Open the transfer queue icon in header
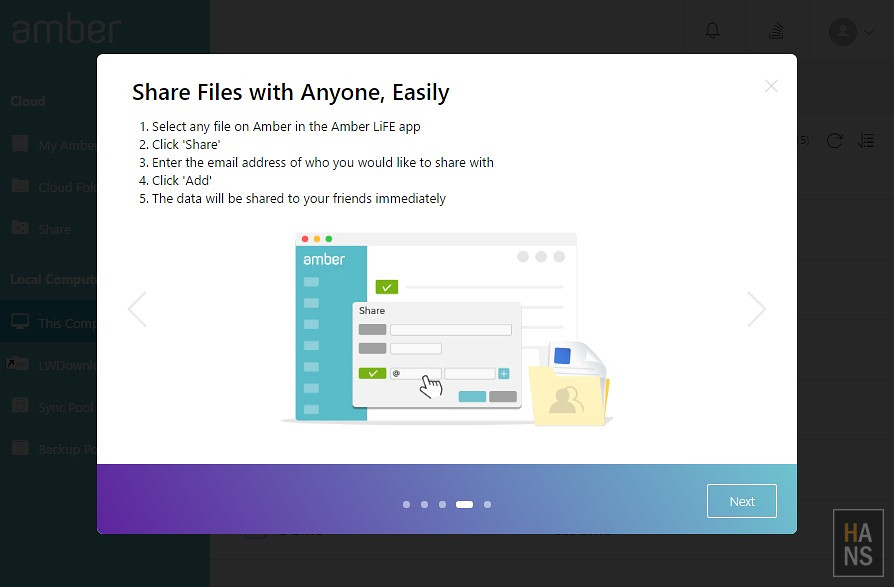Screen dimensions: 894x587 point(776,31)
